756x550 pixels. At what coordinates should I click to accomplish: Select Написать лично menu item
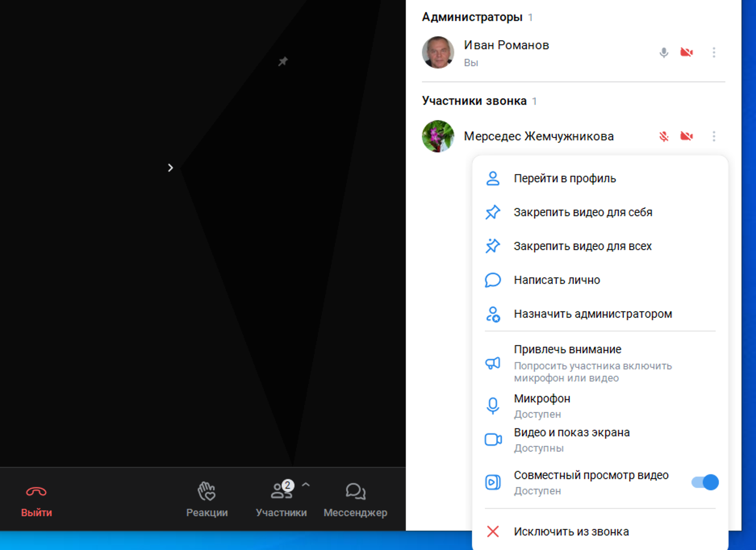(x=600, y=280)
